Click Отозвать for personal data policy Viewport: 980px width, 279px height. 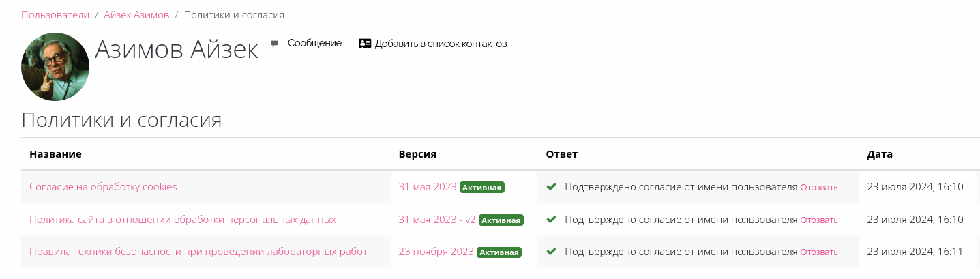[x=819, y=220]
